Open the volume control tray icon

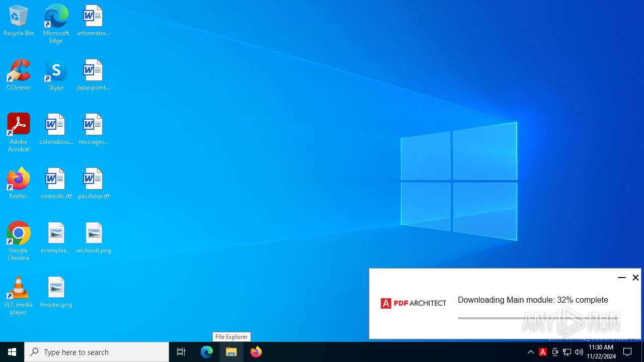(x=579, y=352)
